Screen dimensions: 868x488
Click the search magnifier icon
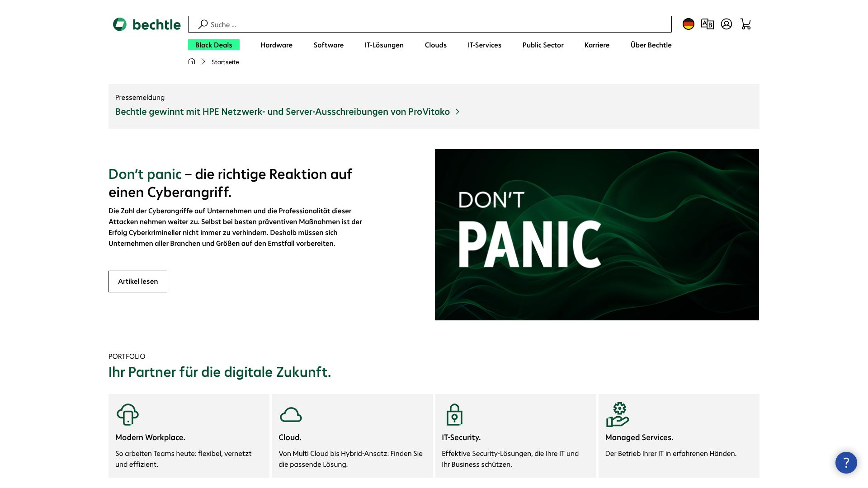tap(203, 24)
